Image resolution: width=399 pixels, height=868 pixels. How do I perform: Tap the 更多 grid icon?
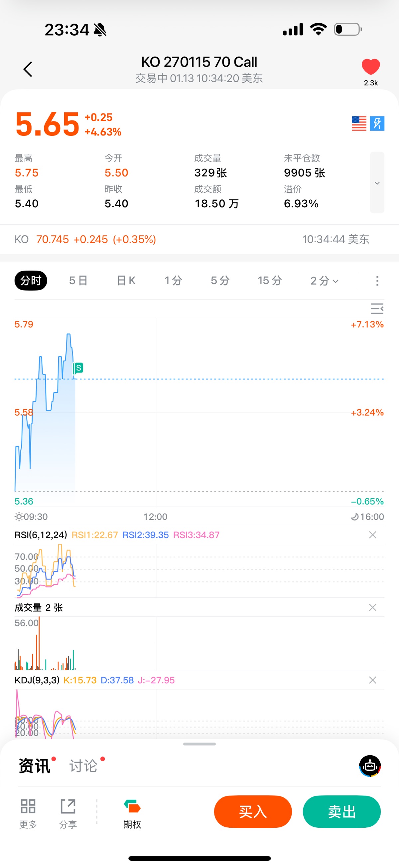pos(28,806)
